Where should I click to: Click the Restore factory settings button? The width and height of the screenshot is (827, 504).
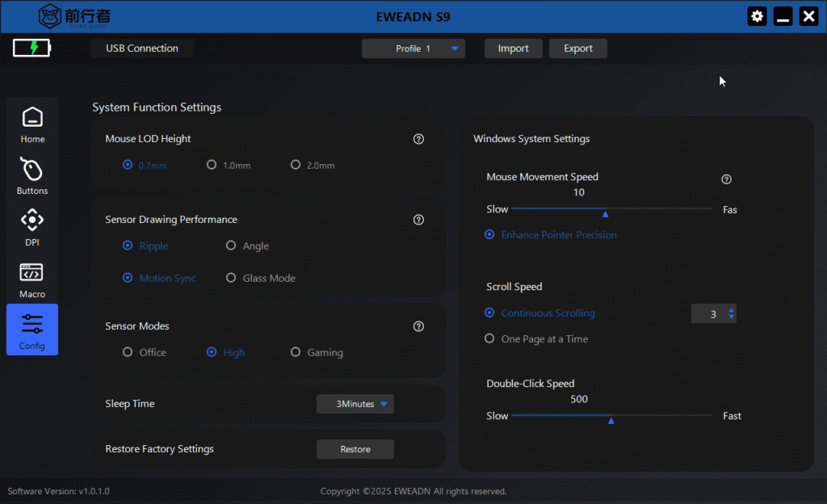355,449
